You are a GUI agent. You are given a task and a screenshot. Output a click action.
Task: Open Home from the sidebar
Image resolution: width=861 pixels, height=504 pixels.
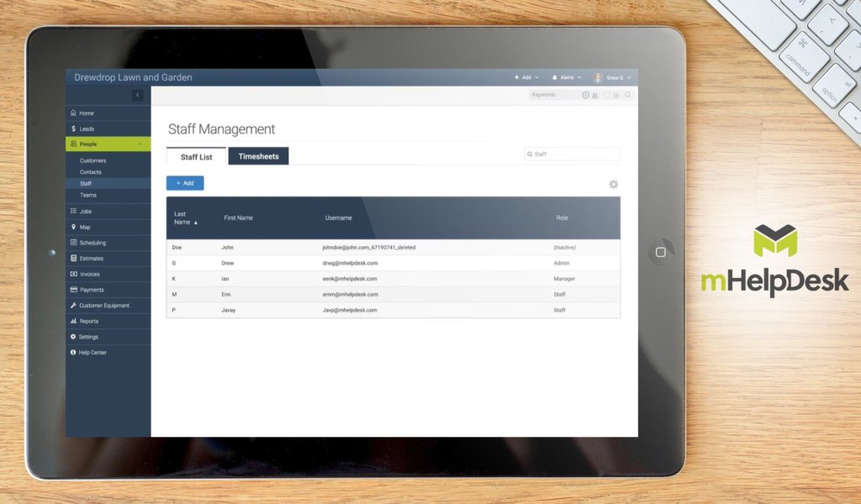(87, 113)
